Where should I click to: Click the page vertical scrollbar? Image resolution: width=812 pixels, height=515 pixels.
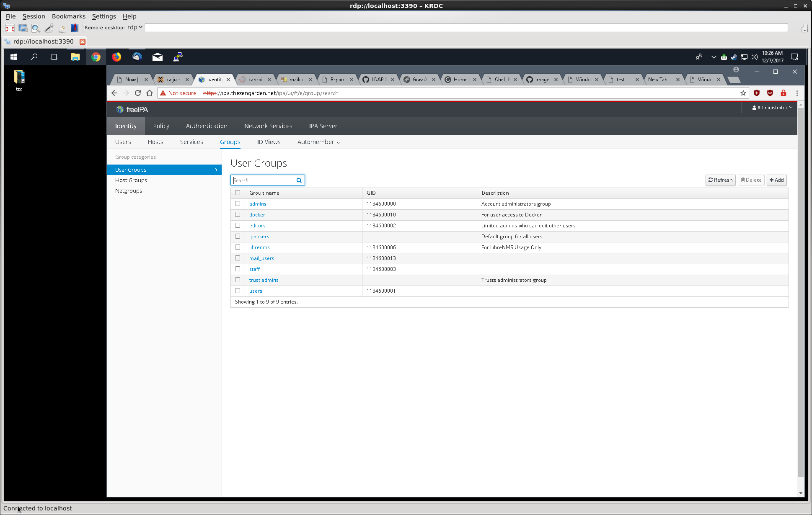coord(801,293)
